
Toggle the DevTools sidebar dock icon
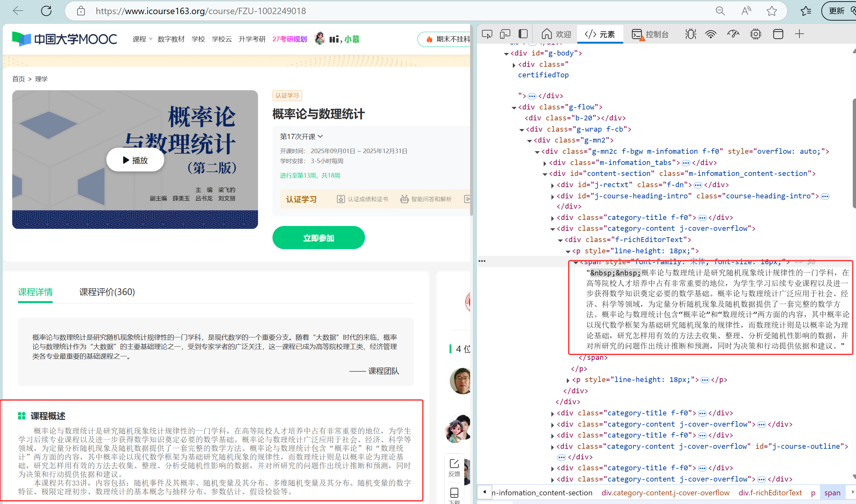click(523, 34)
